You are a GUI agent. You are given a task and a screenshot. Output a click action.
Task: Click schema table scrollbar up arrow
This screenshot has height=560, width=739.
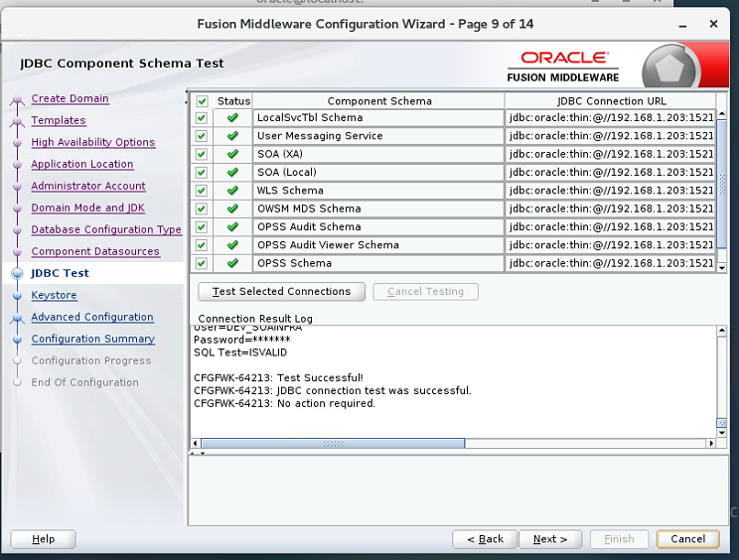coord(721,114)
